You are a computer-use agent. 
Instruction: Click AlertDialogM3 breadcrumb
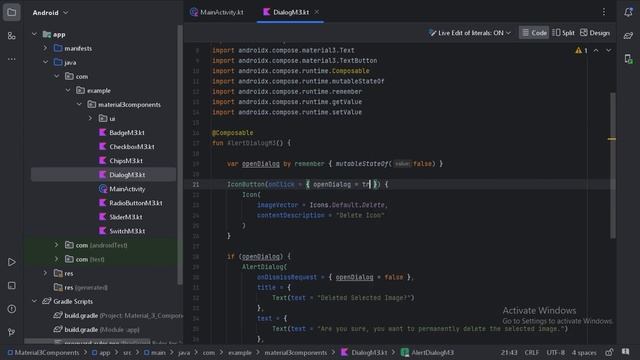coord(427,353)
